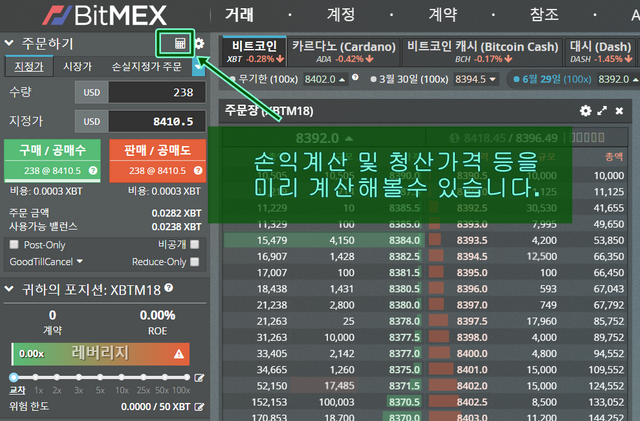Enable the Reduce-Only checkbox
This screenshot has width=640, height=421.
click(x=195, y=261)
